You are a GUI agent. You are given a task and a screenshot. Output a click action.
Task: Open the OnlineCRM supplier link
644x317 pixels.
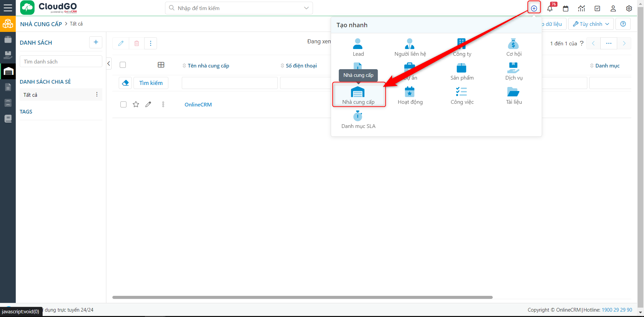198,105
